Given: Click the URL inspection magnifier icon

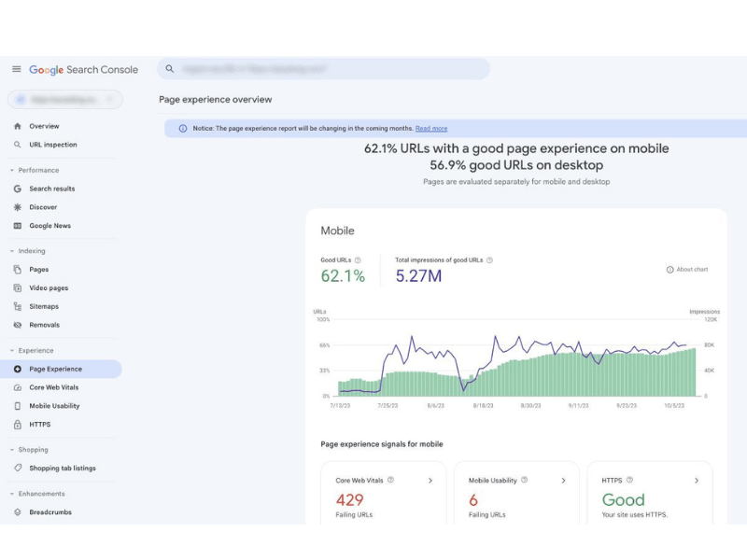Looking at the screenshot, I should click(x=18, y=145).
